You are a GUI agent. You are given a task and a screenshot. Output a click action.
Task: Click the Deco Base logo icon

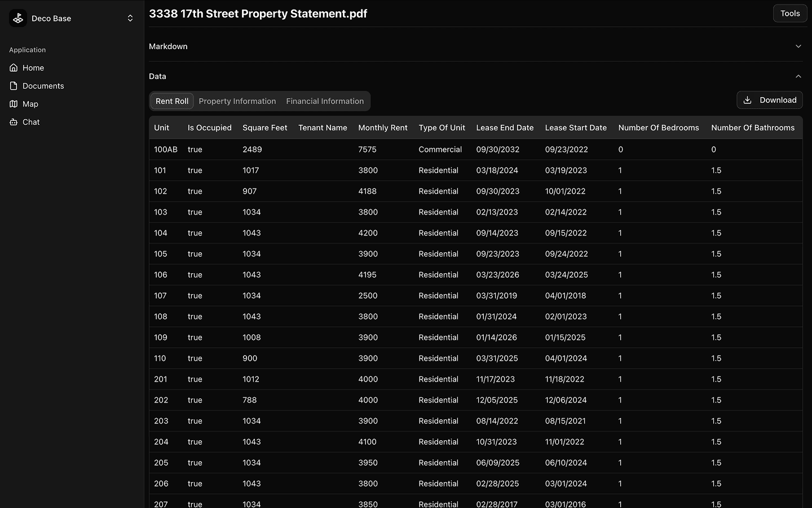tap(18, 18)
